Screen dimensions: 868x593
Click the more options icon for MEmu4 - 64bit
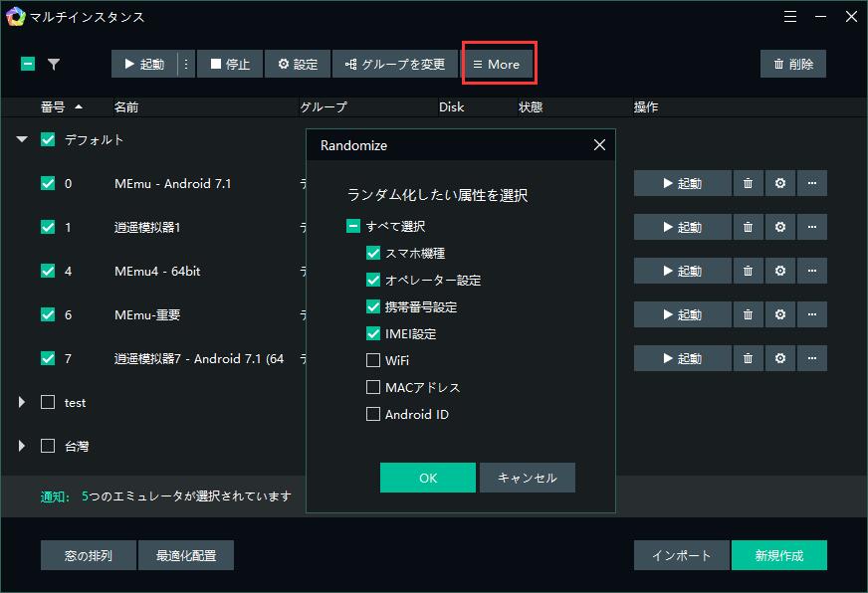812,271
